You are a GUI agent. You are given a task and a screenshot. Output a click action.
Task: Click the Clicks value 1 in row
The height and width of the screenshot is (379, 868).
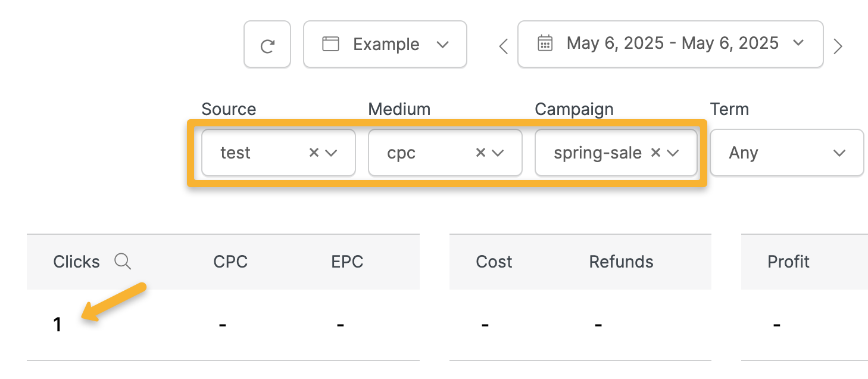point(58,325)
